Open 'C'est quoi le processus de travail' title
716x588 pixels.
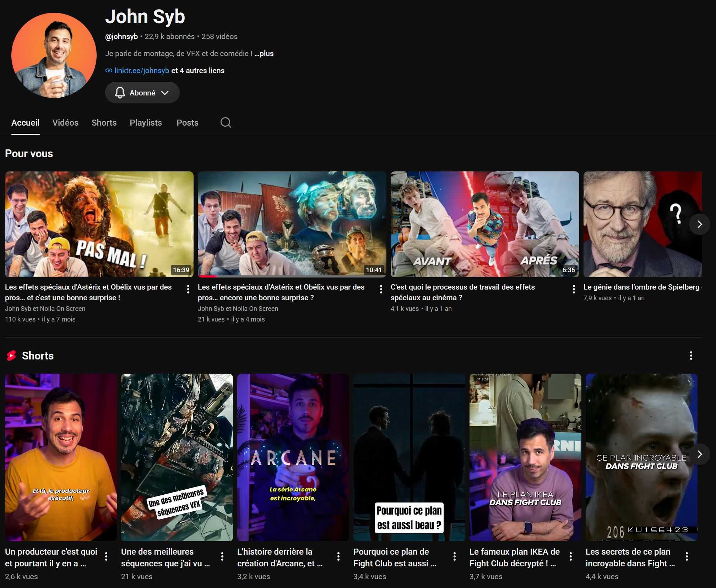point(463,292)
